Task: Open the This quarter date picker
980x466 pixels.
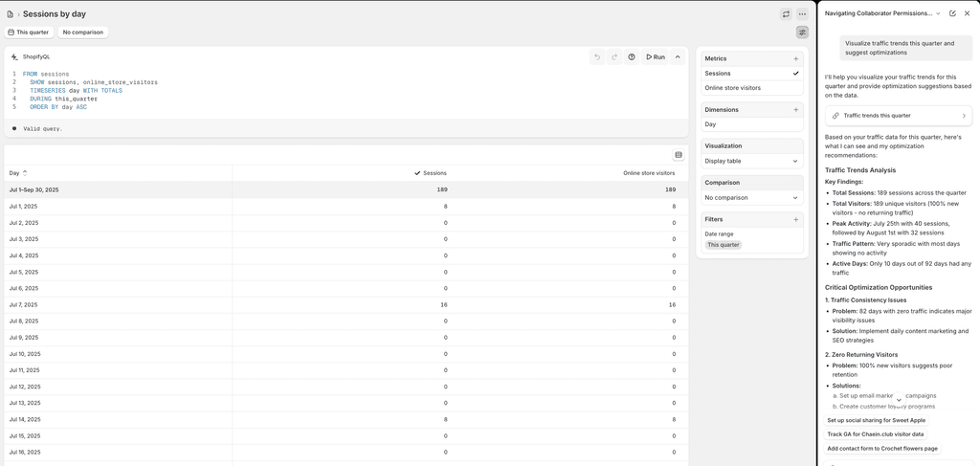Action: 28,32
